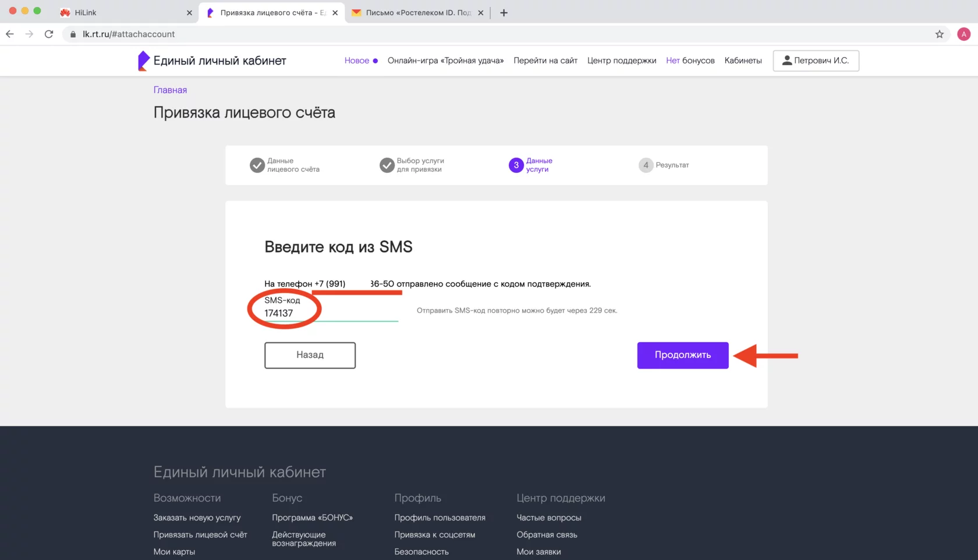Click the Назад button
Viewport: 978px width, 560px height.
pyautogui.click(x=310, y=355)
